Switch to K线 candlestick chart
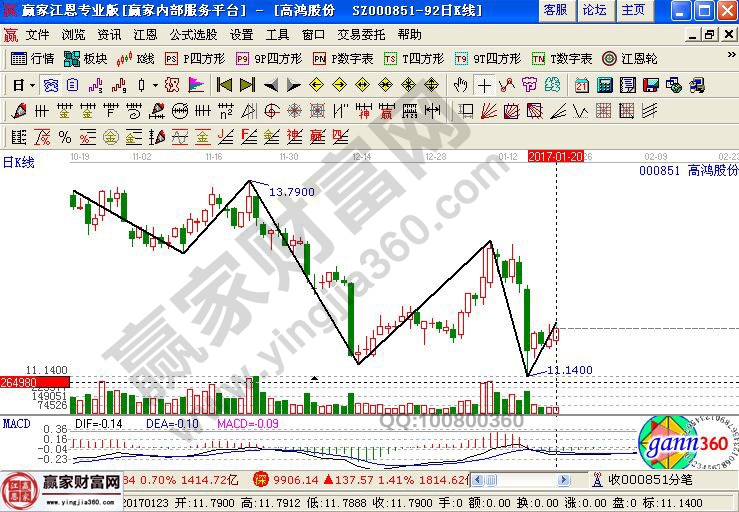The image size is (739, 512). pyautogui.click(x=137, y=59)
